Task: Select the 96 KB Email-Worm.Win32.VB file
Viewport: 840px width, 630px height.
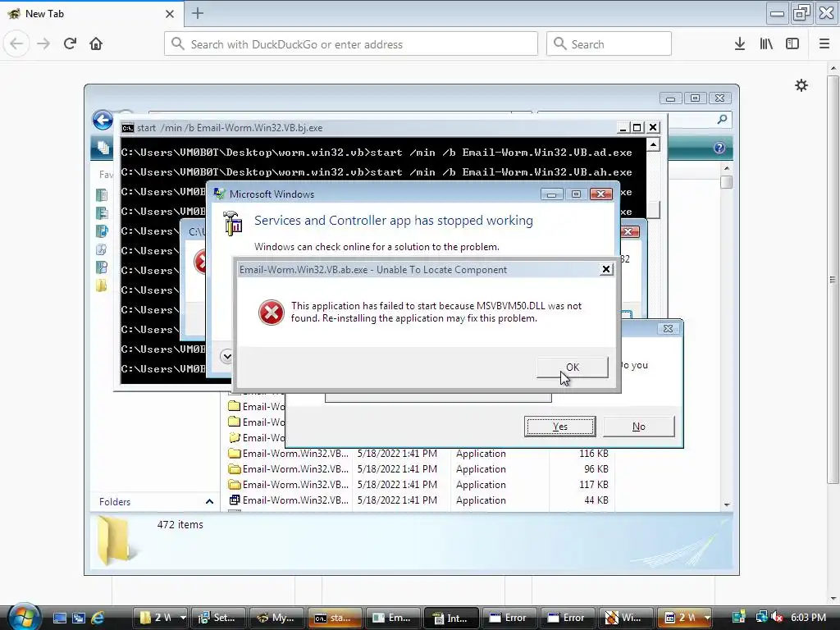Action: pos(421,468)
